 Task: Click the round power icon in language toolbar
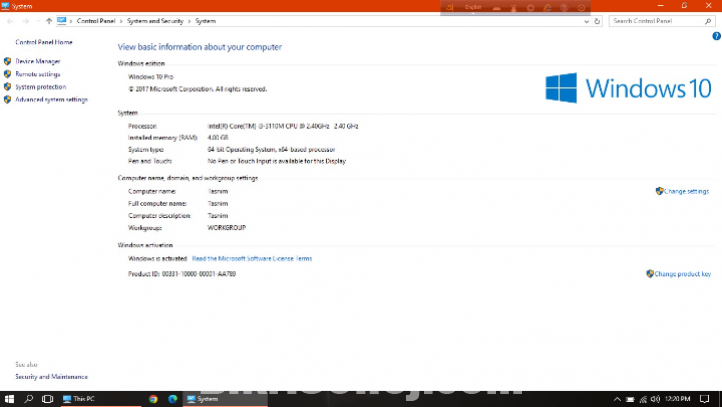(x=581, y=8)
